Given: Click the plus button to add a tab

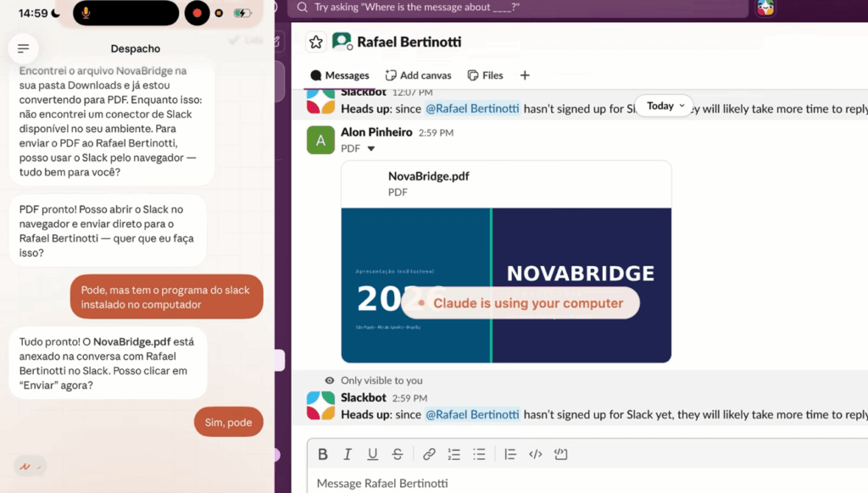Looking at the screenshot, I should click(525, 75).
